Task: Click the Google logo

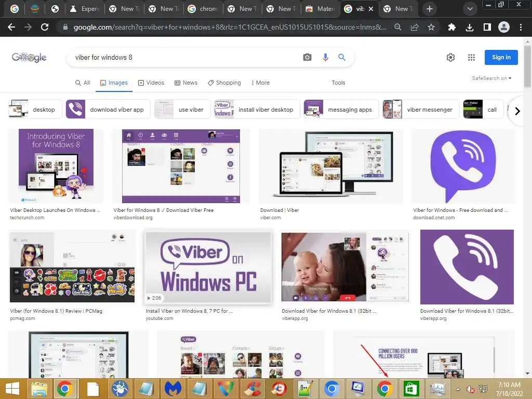Action: coord(29,57)
